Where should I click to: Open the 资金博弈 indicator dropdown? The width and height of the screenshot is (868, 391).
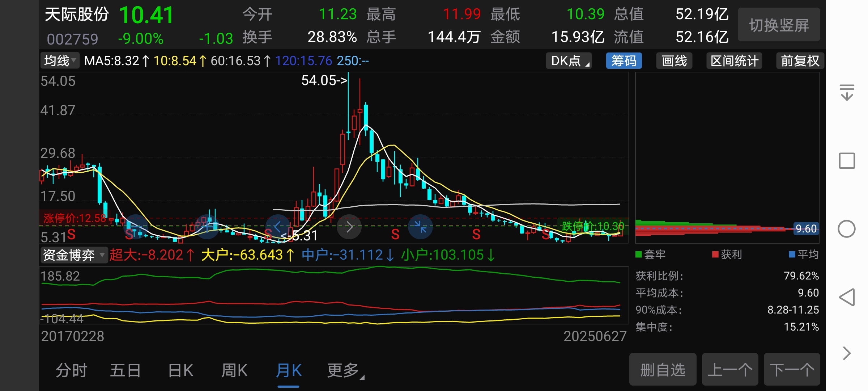click(x=74, y=255)
